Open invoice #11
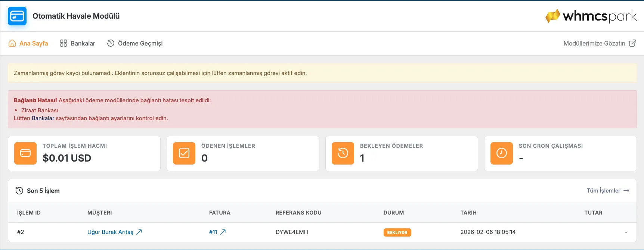Viewport: 644px width, 250px height. pos(213,232)
